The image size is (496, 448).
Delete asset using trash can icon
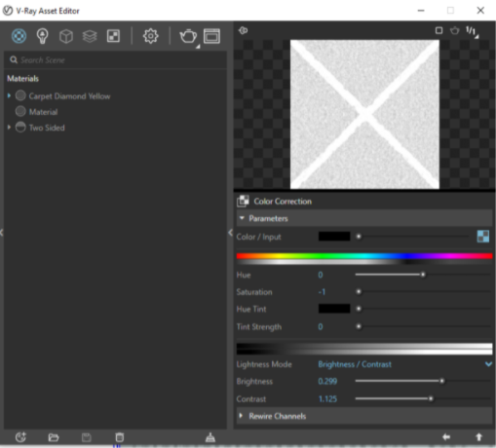[x=120, y=437]
